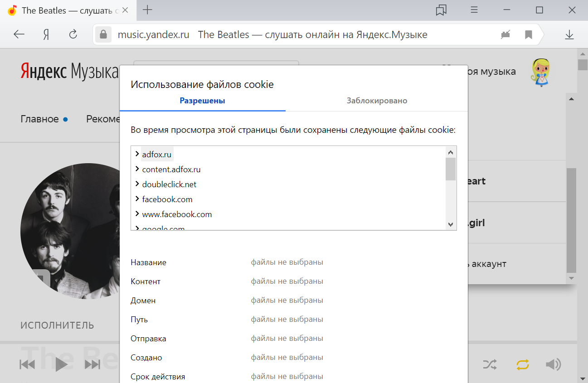Click the user avatar on Yandex Music
Image resolution: width=588 pixels, height=383 pixels.
point(542,72)
